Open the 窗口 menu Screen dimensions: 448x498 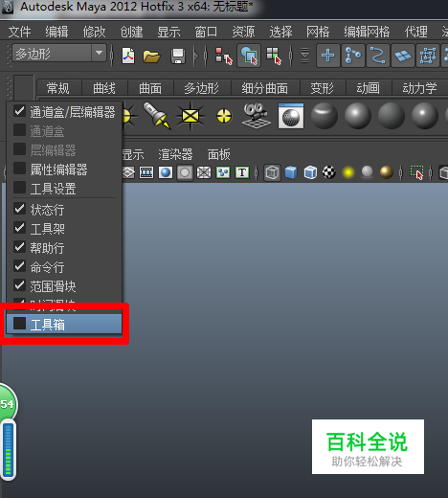click(206, 32)
